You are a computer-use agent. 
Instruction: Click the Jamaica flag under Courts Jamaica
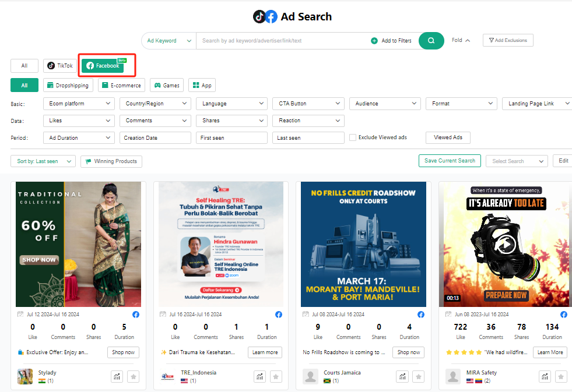coord(327,381)
